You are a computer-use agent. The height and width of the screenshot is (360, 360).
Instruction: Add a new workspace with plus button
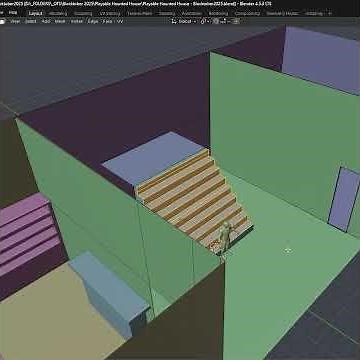coord(330,13)
